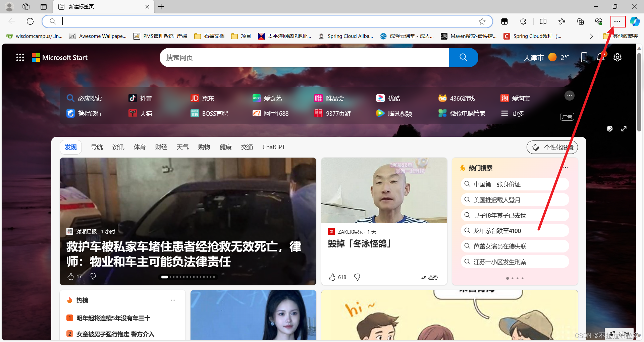Open a new tab with plus button
The height and width of the screenshot is (342, 644).
coord(161,7)
